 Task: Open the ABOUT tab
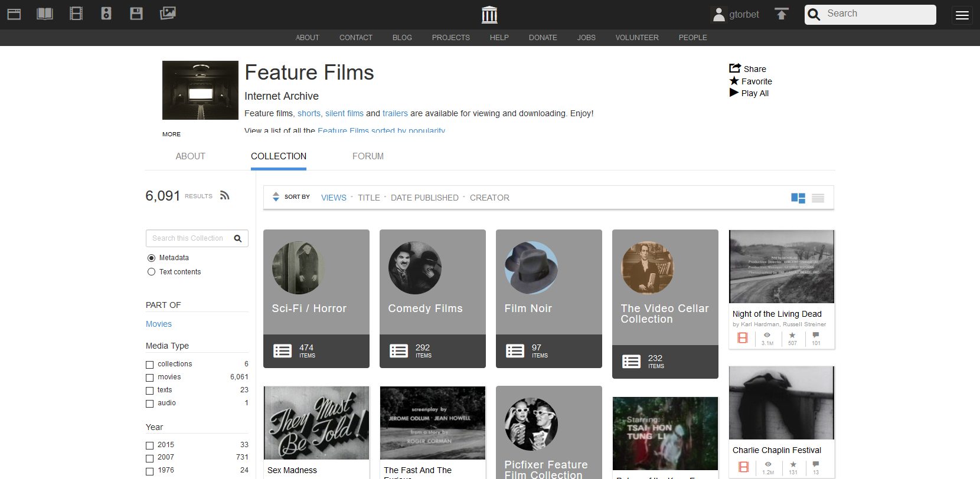(x=190, y=156)
